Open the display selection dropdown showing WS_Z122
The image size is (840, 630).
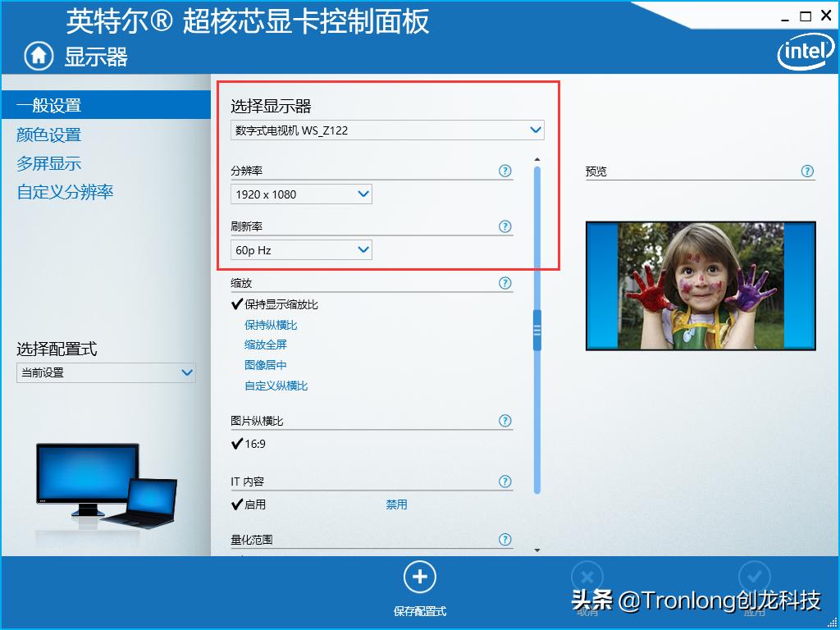coord(386,130)
